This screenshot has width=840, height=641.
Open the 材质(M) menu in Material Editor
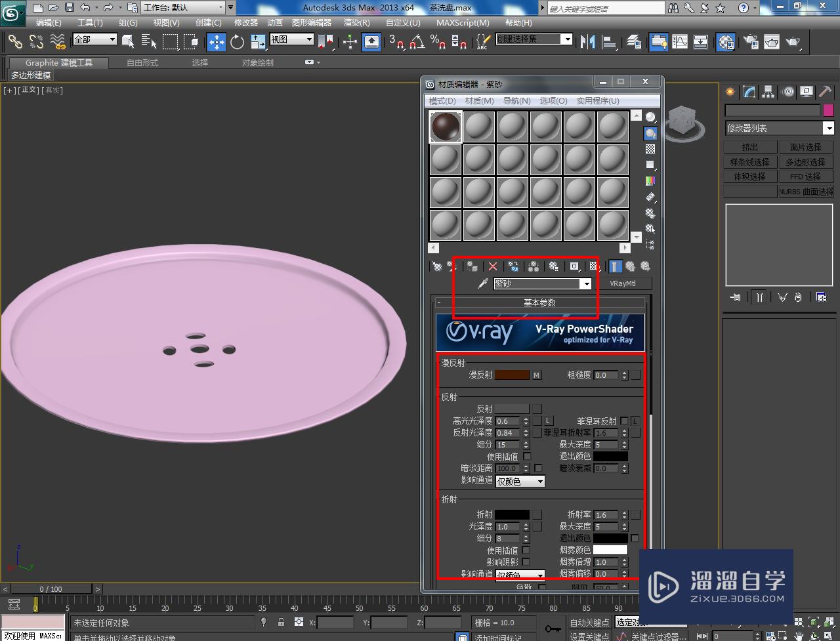[479, 101]
